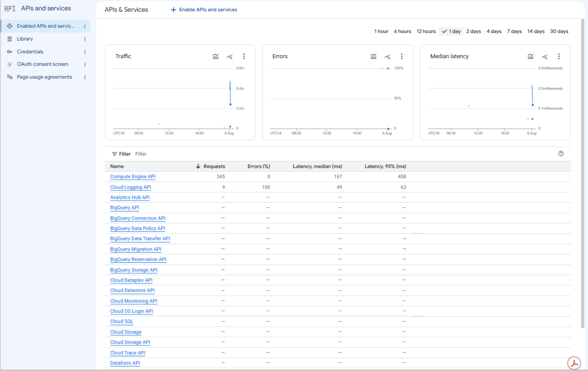This screenshot has height=371, width=588.
Task: Select the 4 days time range
Action: 494,31
